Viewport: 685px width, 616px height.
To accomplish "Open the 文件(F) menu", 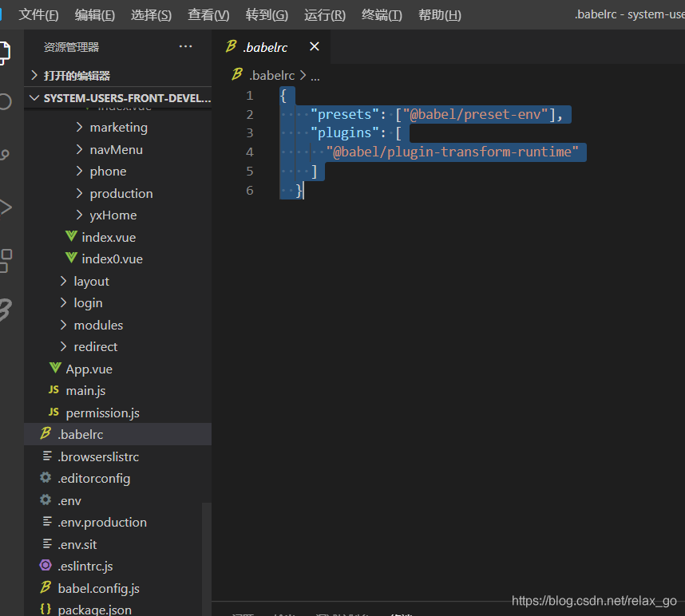I will coord(38,15).
